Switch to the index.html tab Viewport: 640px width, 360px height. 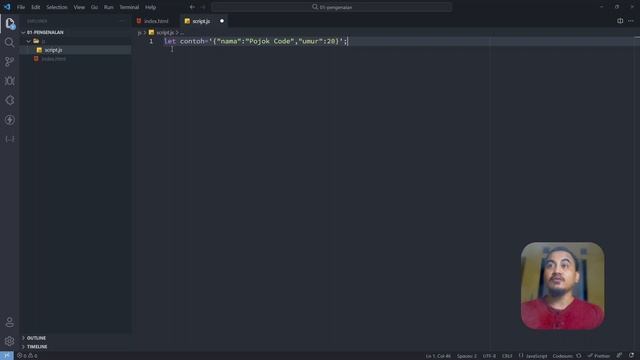pos(156,21)
